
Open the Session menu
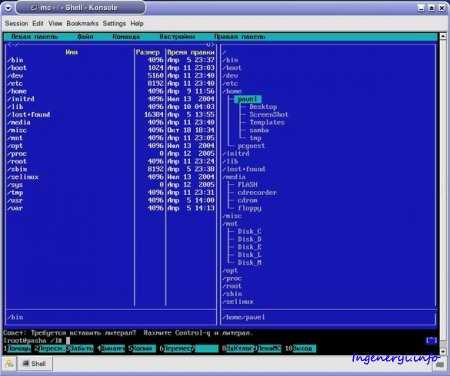coord(16,23)
